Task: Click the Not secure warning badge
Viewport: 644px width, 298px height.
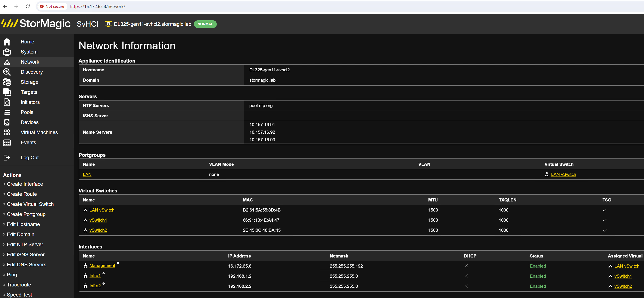Action: pyautogui.click(x=52, y=7)
